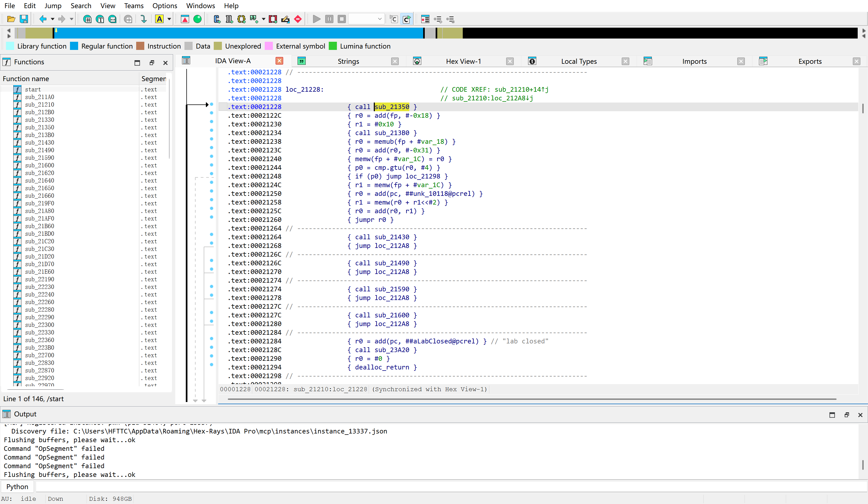Switch to the Strings tab
This screenshot has width=868, height=504.
point(348,61)
